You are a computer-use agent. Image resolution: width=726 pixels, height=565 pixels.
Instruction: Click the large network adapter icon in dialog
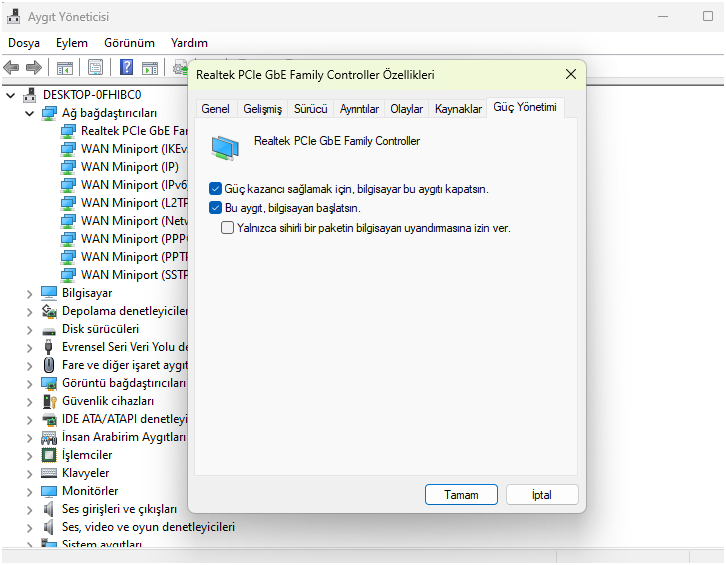[x=225, y=148]
